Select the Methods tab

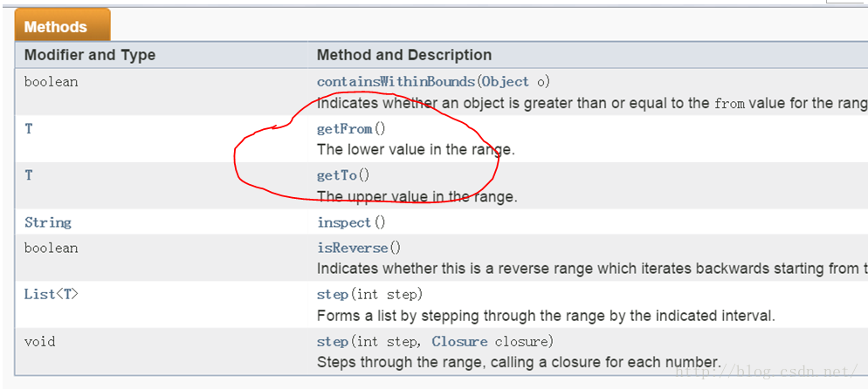coord(56,27)
